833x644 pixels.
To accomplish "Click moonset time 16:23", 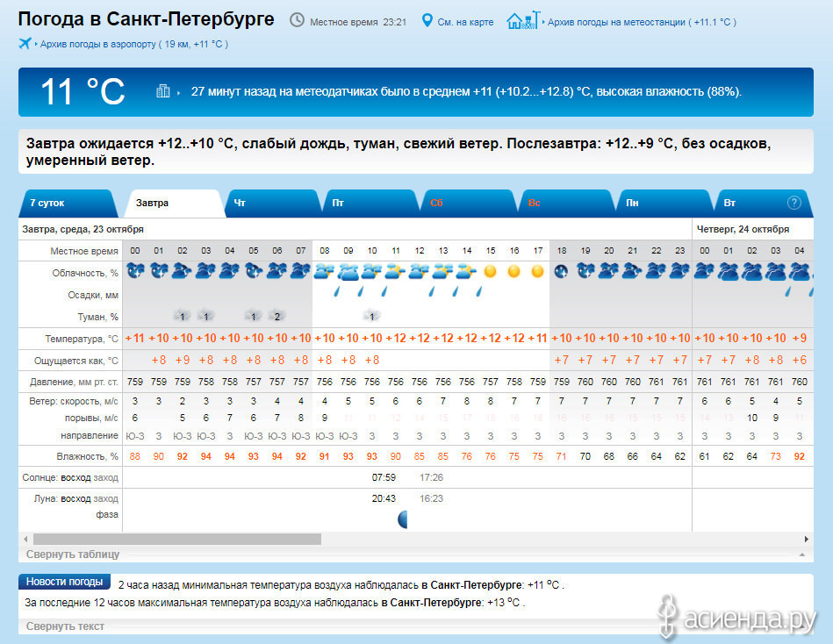I will pos(431,498).
